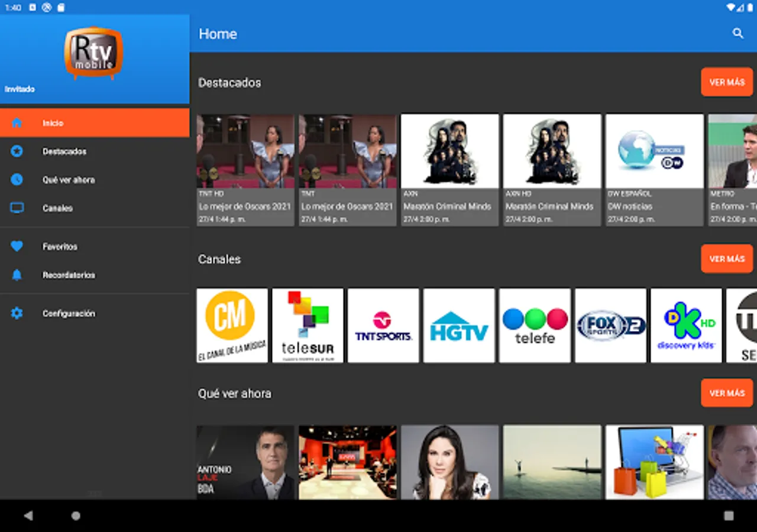This screenshot has height=532, width=757.
Task: Open TNT Lo mejor de Oscars 2021 card
Action: coord(348,170)
